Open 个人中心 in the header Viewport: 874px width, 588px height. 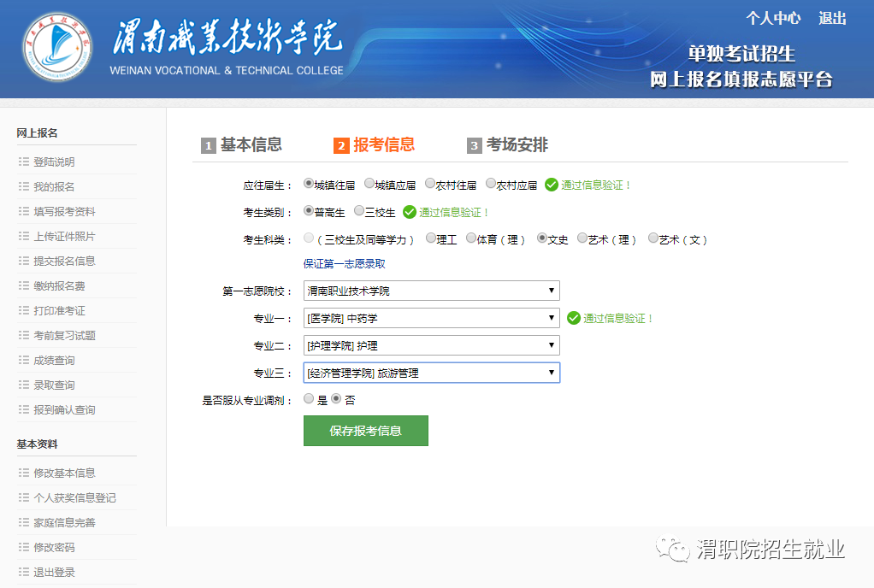point(773,19)
